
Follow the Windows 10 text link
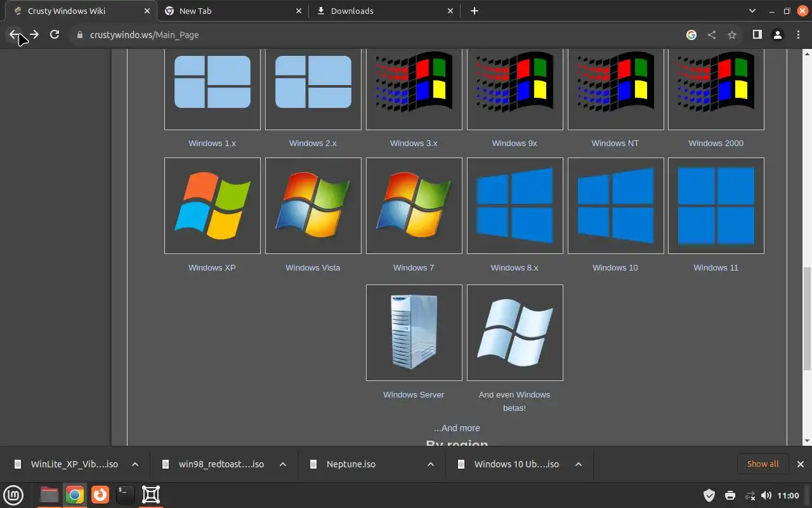(615, 268)
